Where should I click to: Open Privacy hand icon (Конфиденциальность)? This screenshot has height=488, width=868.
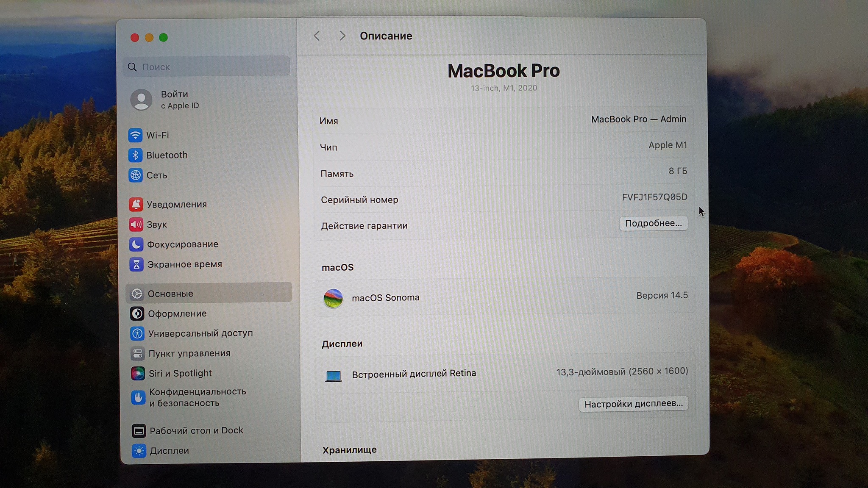click(138, 397)
